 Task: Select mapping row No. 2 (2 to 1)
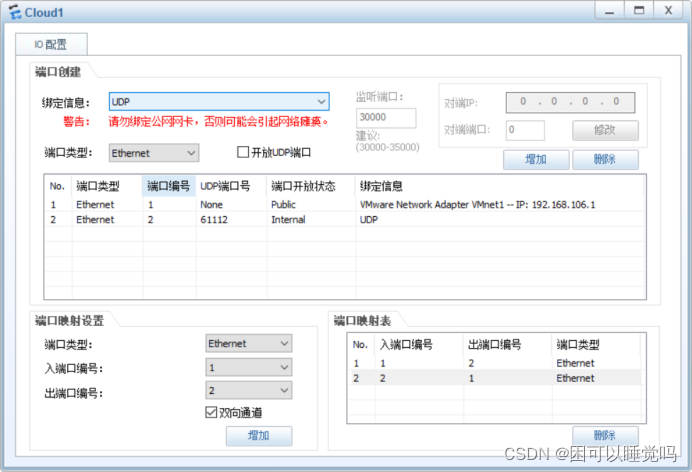pos(495,378)
